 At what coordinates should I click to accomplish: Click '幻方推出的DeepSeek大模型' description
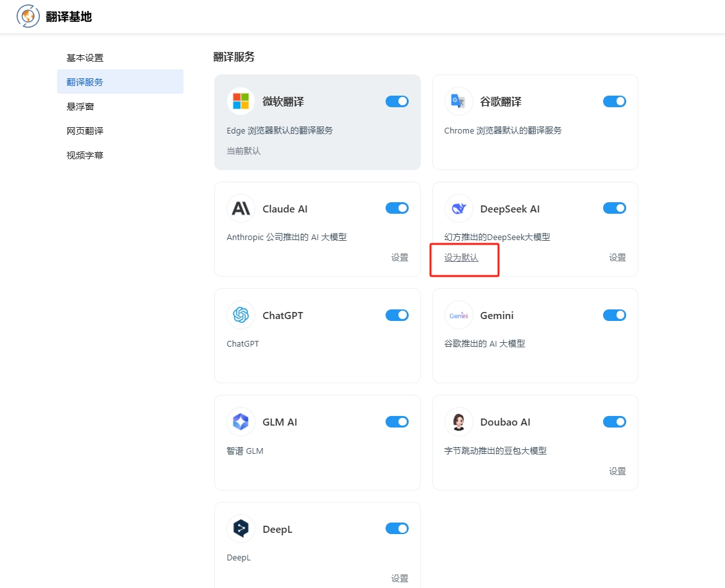497,238
